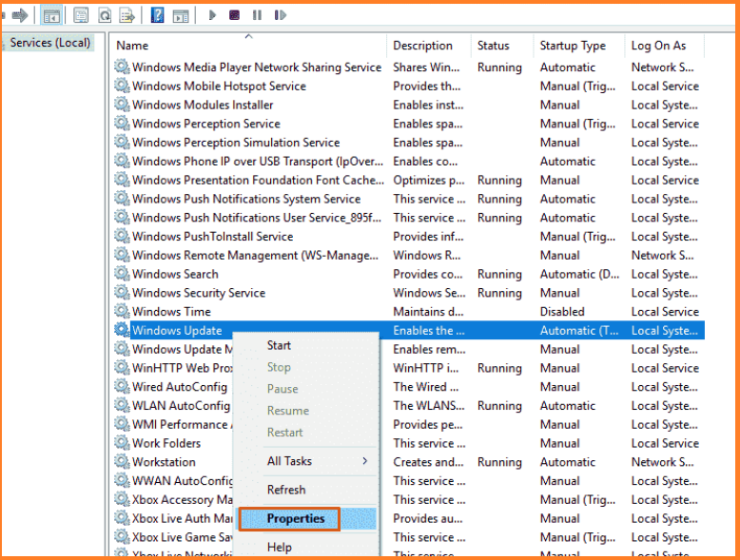Choose Stop in the context menu

tap(279, 367)
